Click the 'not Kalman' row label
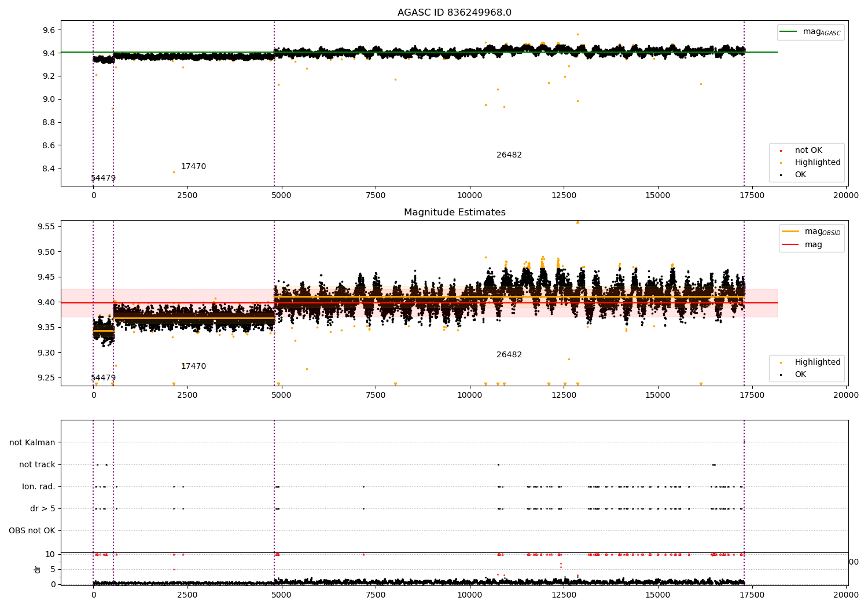 32,443
